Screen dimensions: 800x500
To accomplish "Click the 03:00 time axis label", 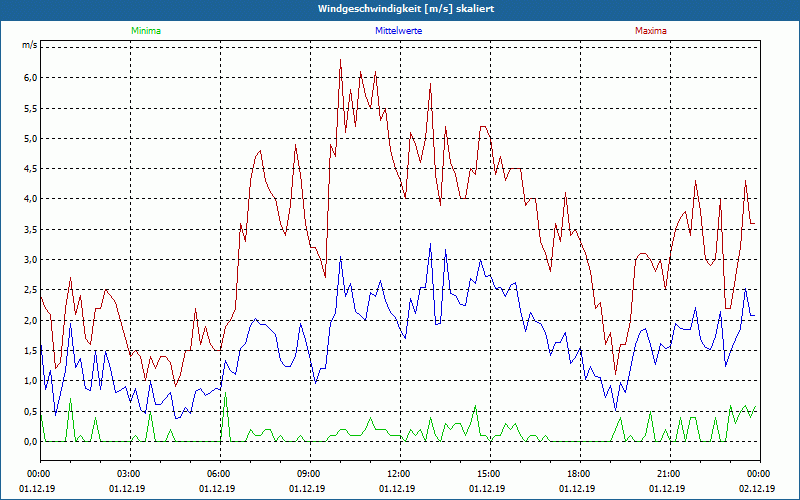I will pos(130,474).
